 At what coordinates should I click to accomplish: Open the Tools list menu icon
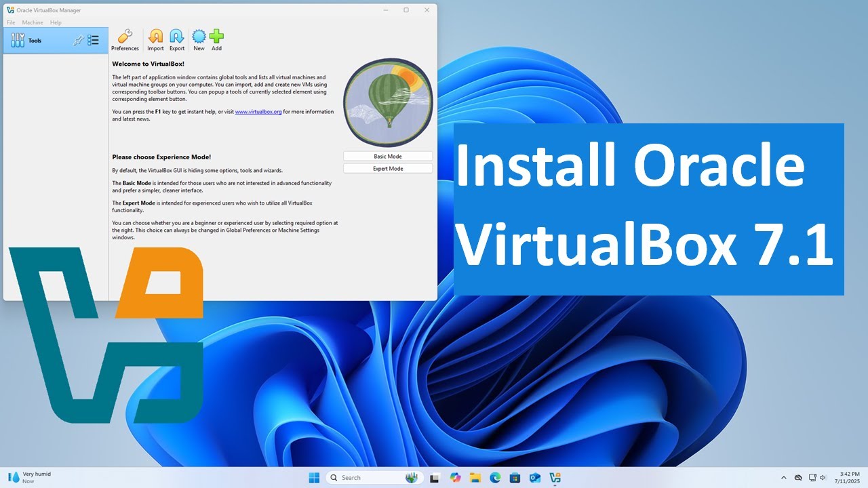pos(94,41)
